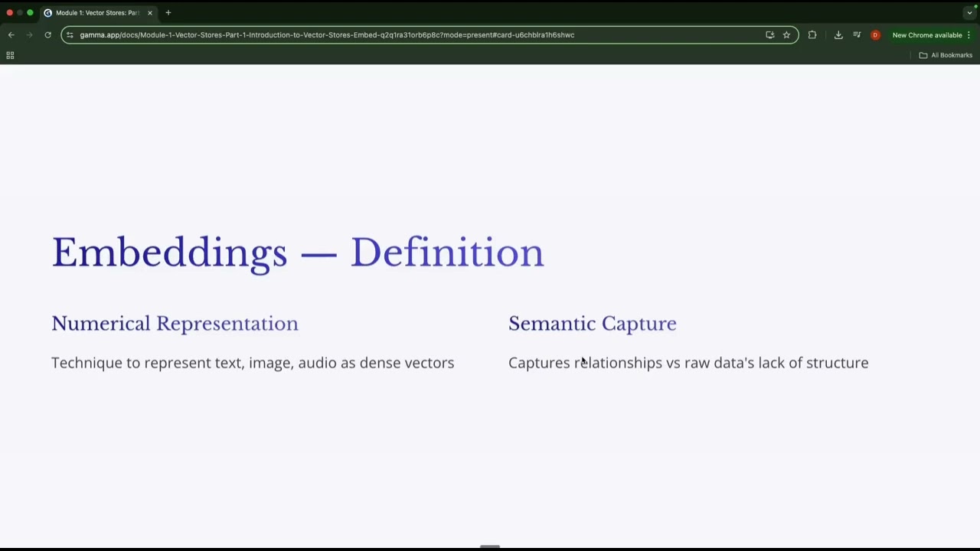
Task: Open the Downloads tray
Action: pos(838,34)
